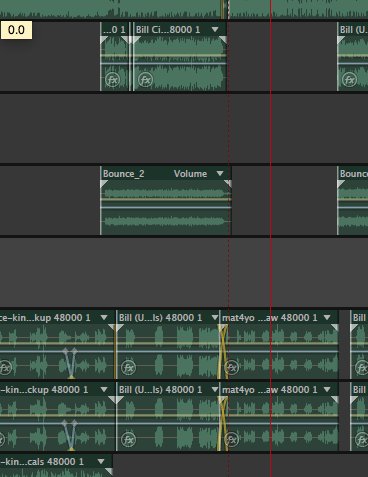Click the 'Volume' label on Bounce_2 clip

pyautogui.click(x=190, y=174)
